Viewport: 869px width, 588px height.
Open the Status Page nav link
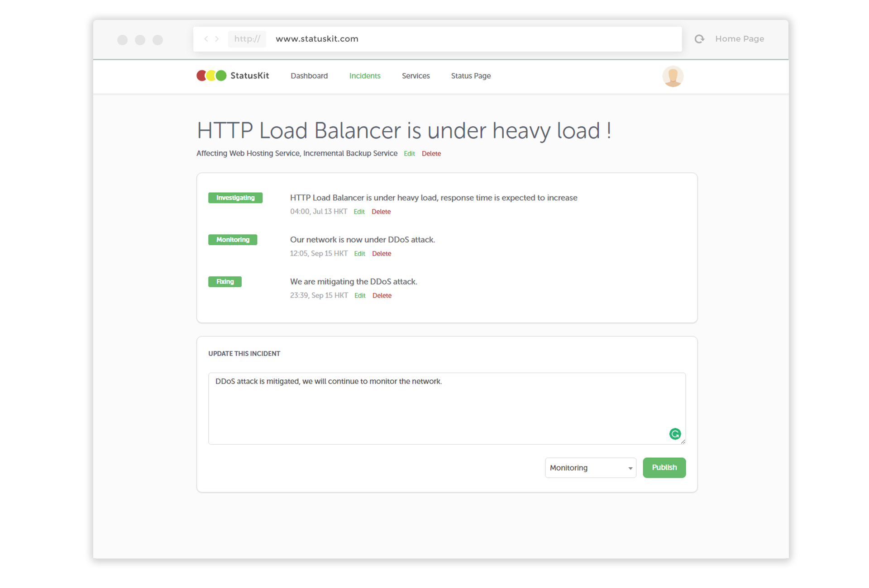pyautogui.click(x=471, y=76)
